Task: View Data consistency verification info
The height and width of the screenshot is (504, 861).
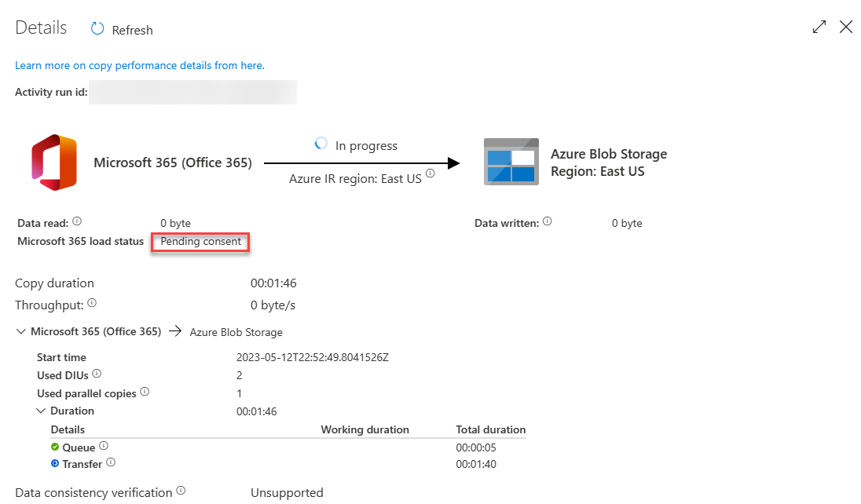Action: click(181, 490)
